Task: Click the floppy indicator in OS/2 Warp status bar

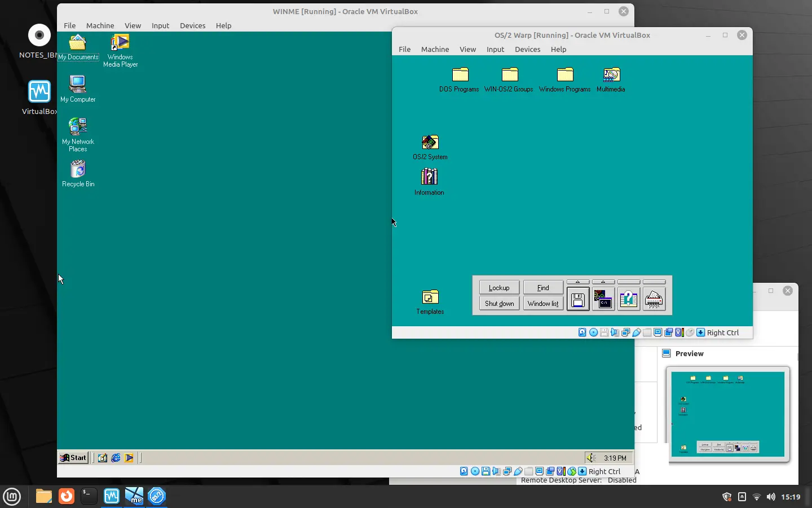Action: point(604,332)
